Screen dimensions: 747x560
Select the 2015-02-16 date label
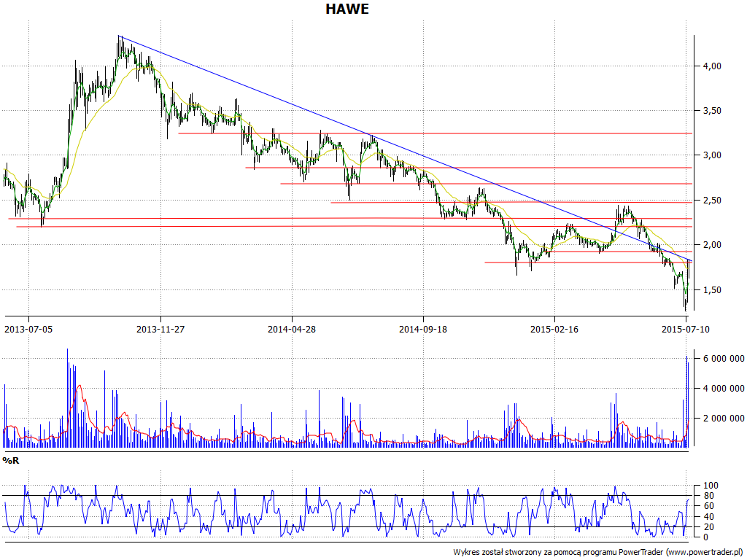click(554, 329)
